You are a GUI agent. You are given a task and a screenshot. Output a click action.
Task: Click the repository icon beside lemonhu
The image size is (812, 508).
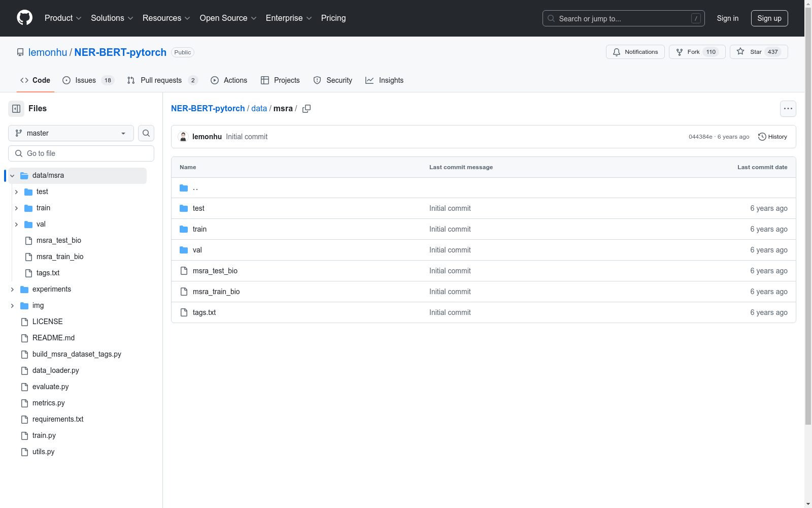tap(20, 52)
